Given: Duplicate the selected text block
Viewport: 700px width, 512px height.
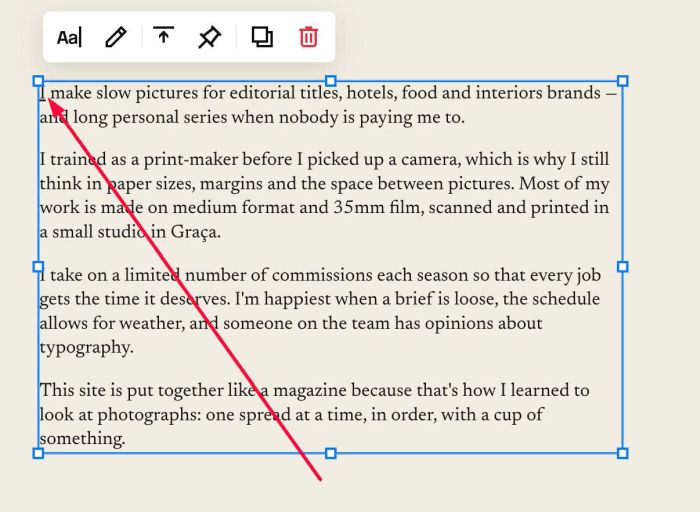Looking at the screenshot, I should point(262,37).
